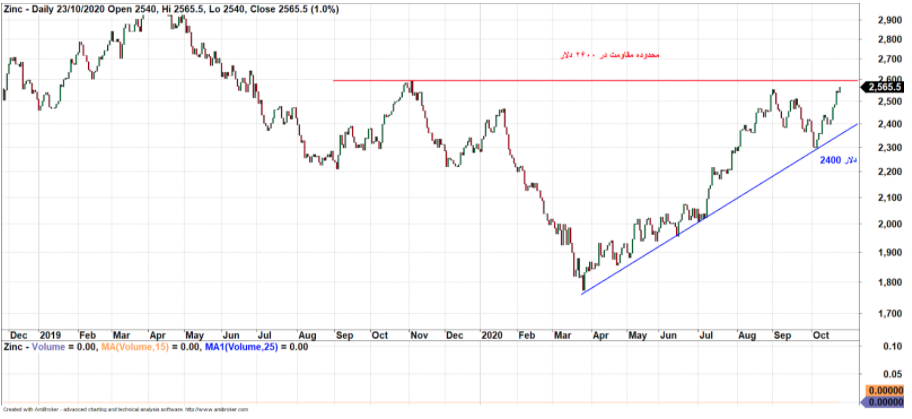
Task: Select the red horizontal resistance line
Action: (600, 80)
